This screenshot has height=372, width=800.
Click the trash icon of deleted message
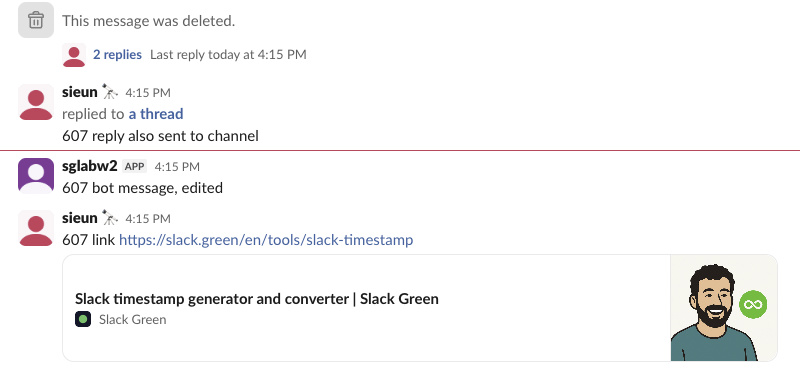pos(36,20)
